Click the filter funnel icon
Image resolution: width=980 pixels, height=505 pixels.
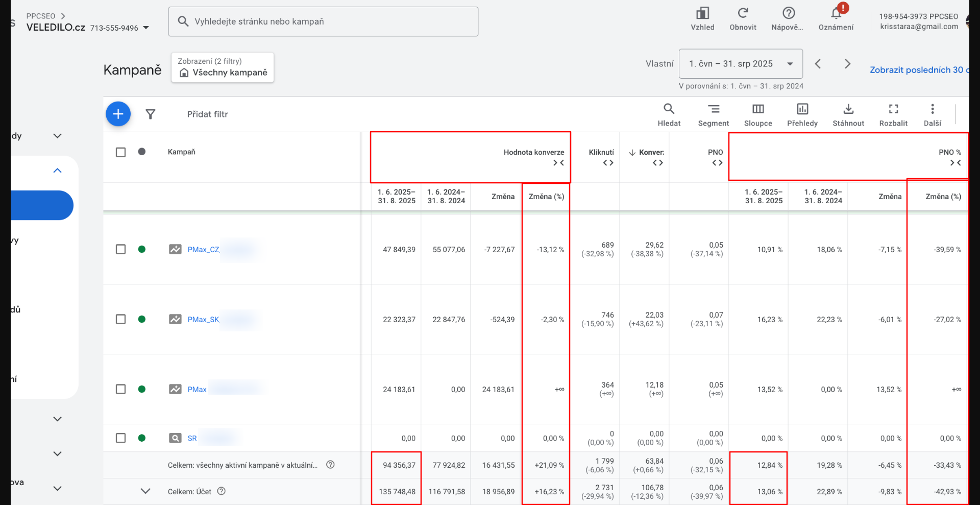[x=150, y=114]
